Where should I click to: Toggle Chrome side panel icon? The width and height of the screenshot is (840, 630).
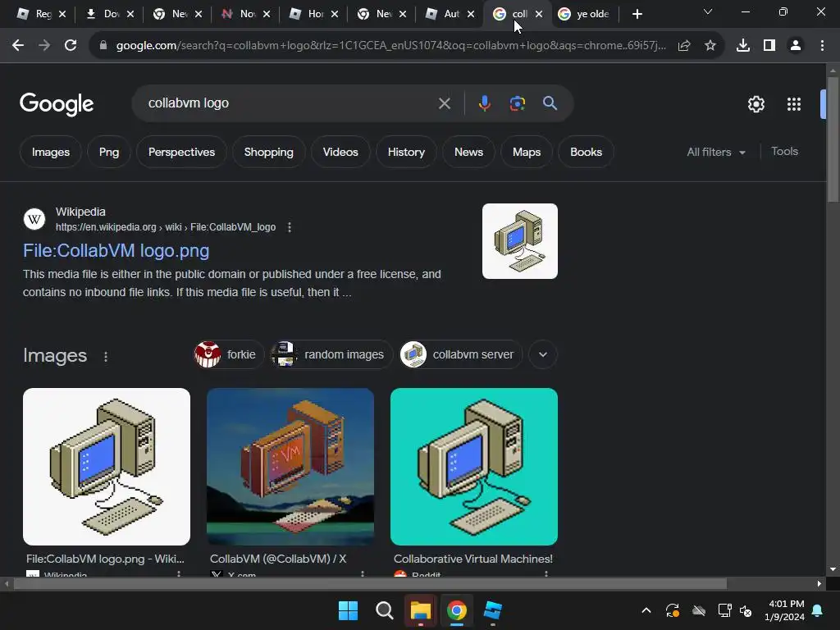pyautogui.click(x=769, y=46)
